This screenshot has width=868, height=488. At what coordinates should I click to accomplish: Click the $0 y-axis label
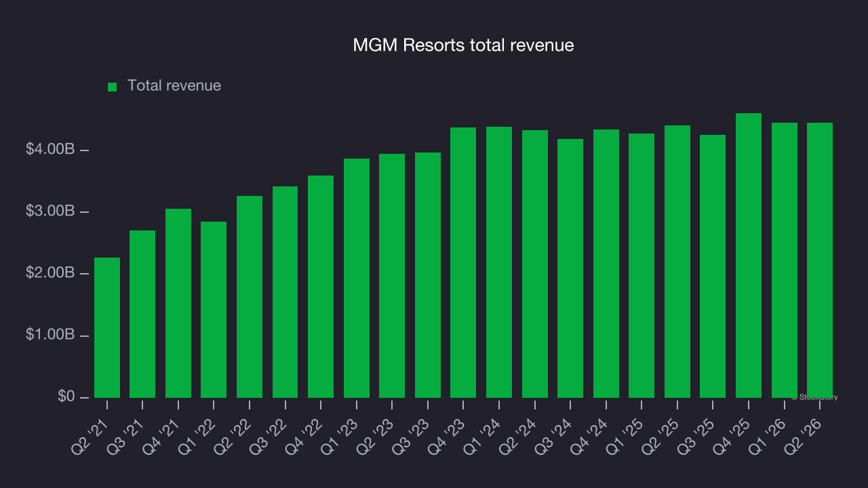(x=66, y=397)
